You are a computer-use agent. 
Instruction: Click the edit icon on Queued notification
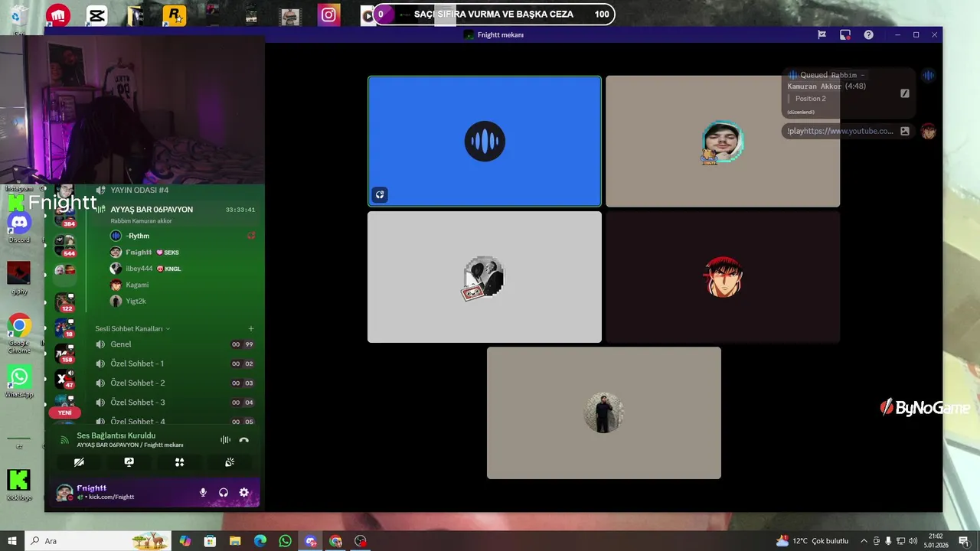coord(904,93)
